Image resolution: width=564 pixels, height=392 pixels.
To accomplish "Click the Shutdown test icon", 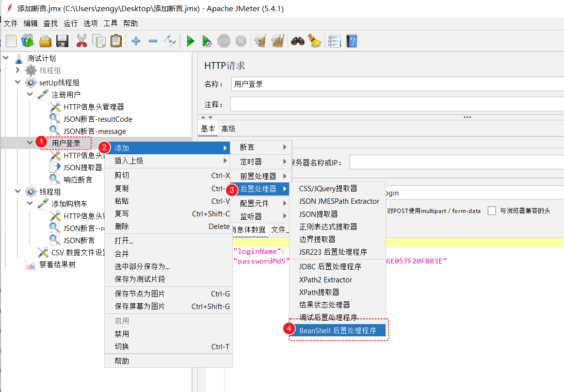I will (241, 41).
